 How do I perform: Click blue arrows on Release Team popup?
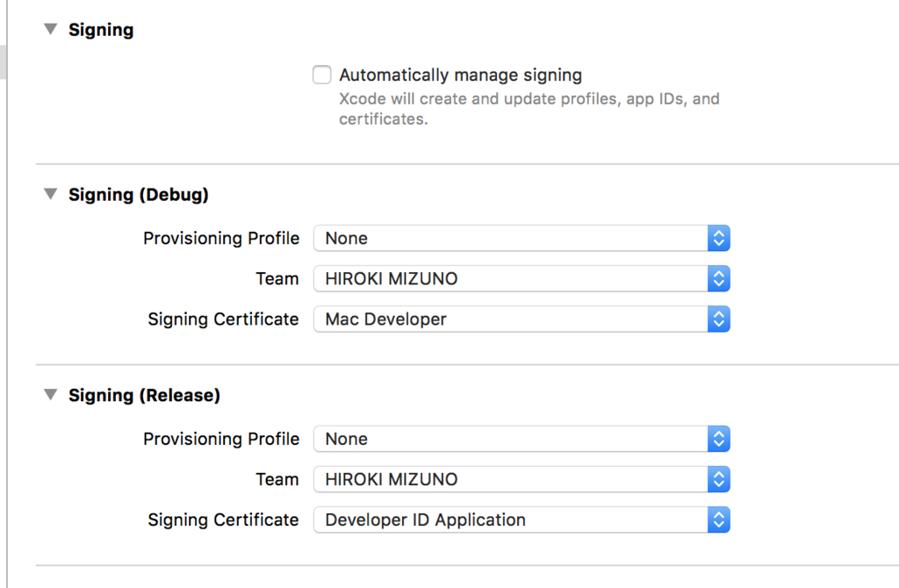click(x=718, y=479)
